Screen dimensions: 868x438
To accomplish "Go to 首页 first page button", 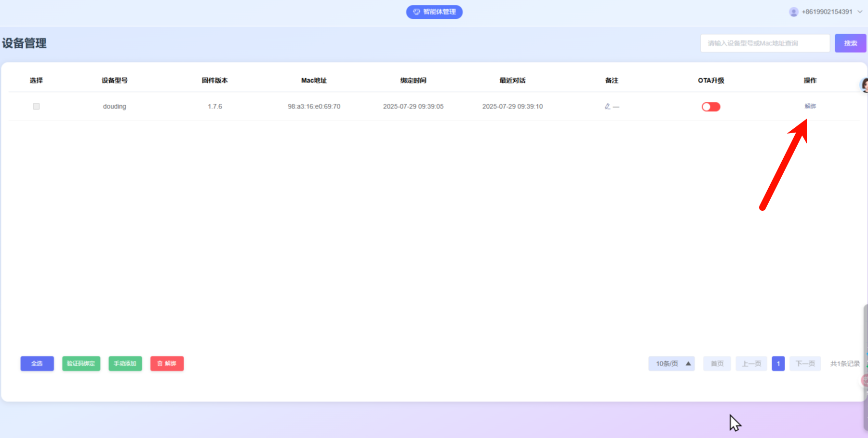I will point(717,363).
